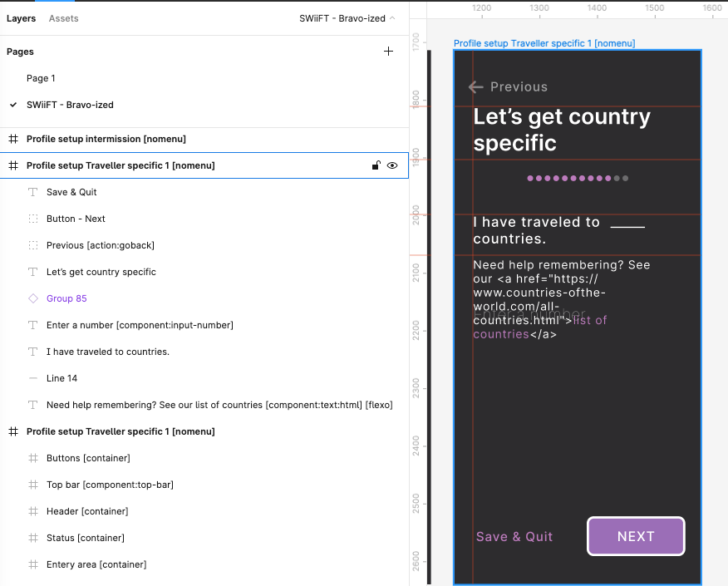Toggle the lock icon on selected frame
The image size is (728, 586).
376,165
